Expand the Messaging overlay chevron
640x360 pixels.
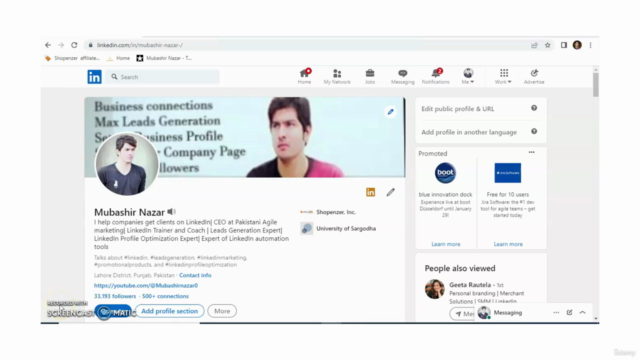tap(582, 313)
